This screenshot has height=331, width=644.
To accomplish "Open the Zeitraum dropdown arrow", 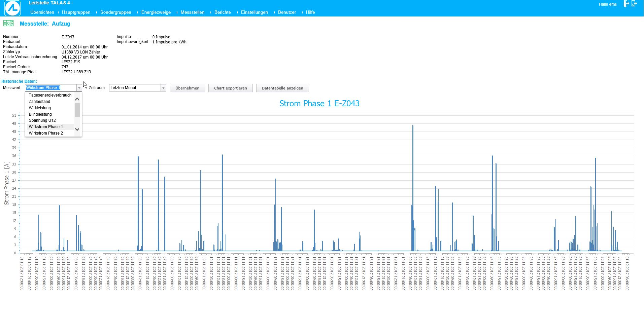I will click(x=163, y=88).
